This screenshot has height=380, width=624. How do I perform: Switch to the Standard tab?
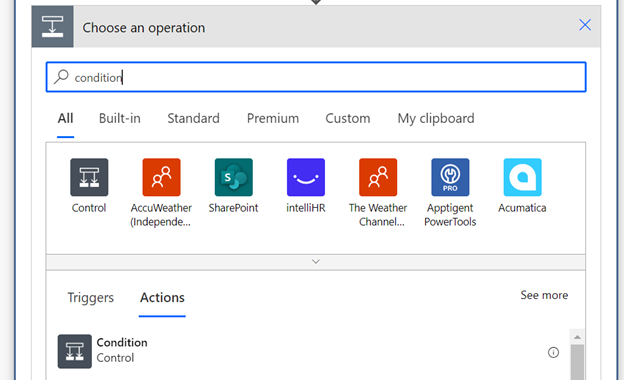(193, 118)
